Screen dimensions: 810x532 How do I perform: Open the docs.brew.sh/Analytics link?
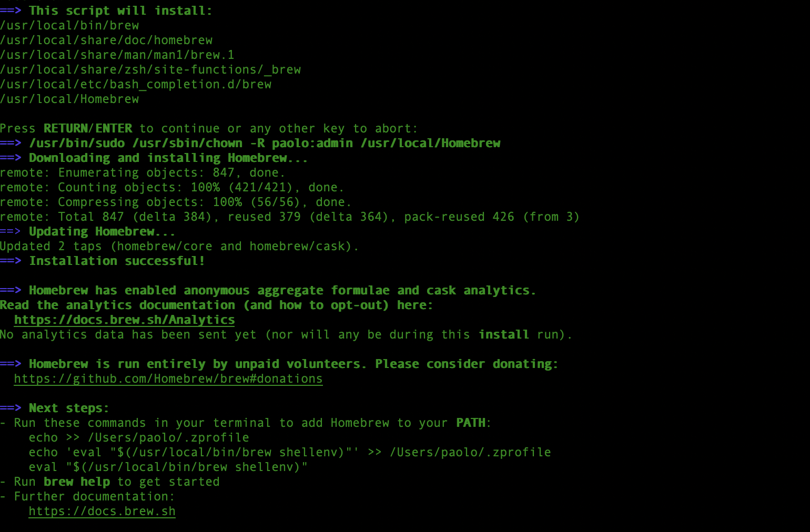(124, 320)
